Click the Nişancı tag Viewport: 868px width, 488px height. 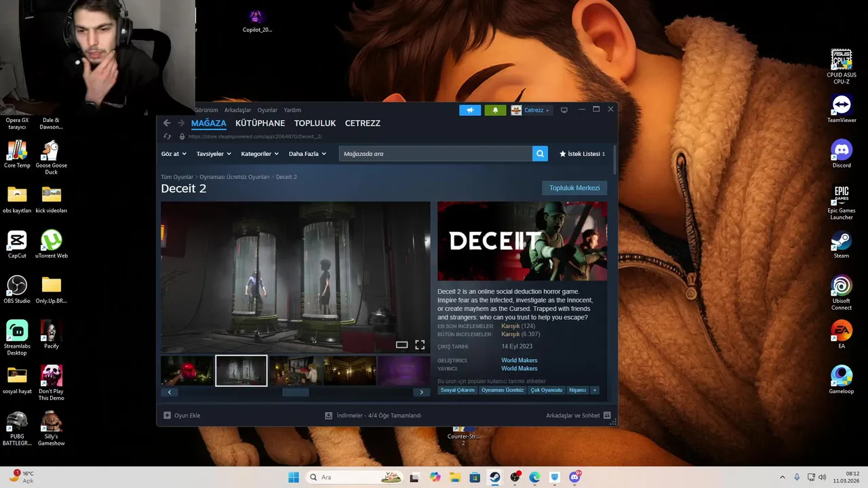point(578,390)
